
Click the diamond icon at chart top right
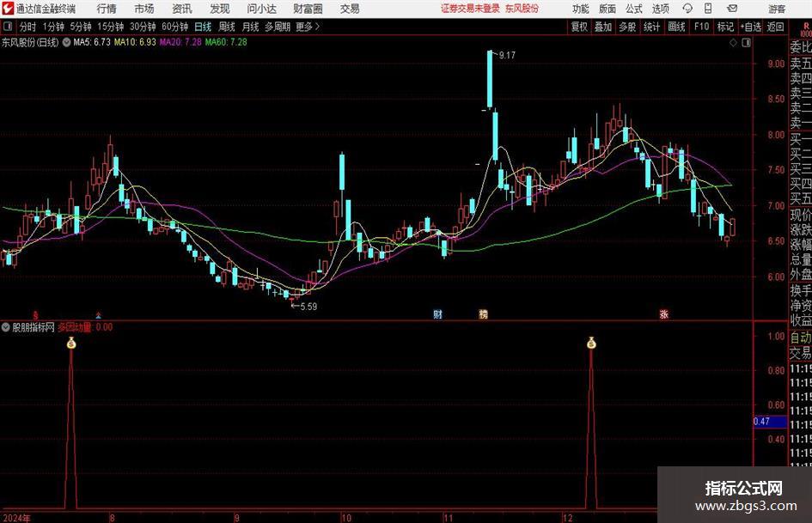click(x=733, y=43)
